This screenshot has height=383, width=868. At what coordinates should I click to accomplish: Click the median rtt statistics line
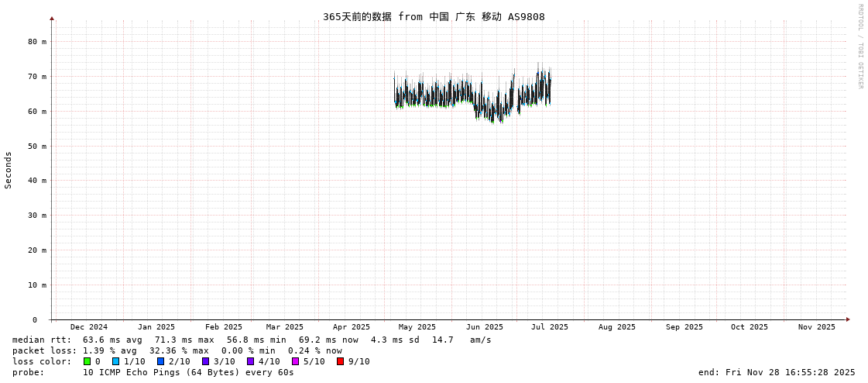coord(252,340)
